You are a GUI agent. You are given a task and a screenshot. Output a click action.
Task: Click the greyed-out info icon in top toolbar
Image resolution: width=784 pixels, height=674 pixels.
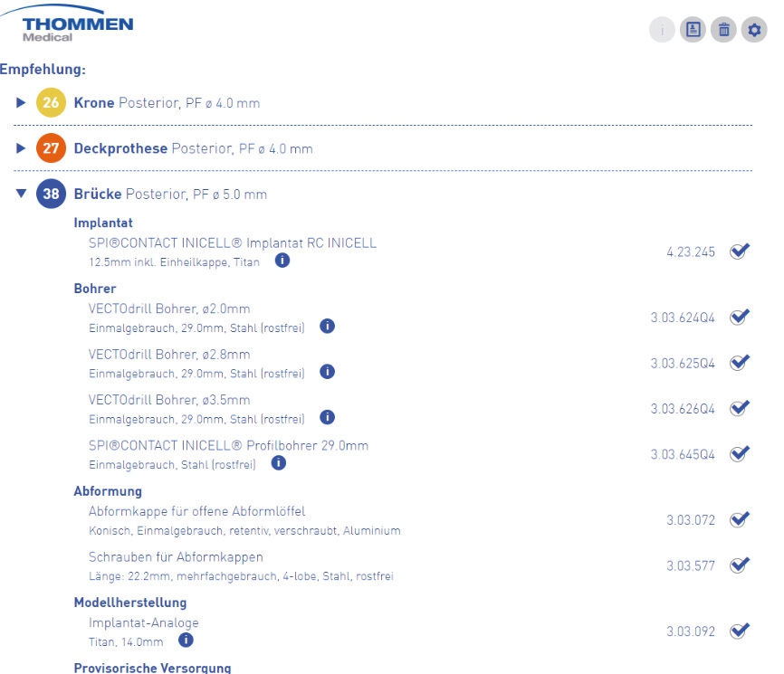pos(662,30)
